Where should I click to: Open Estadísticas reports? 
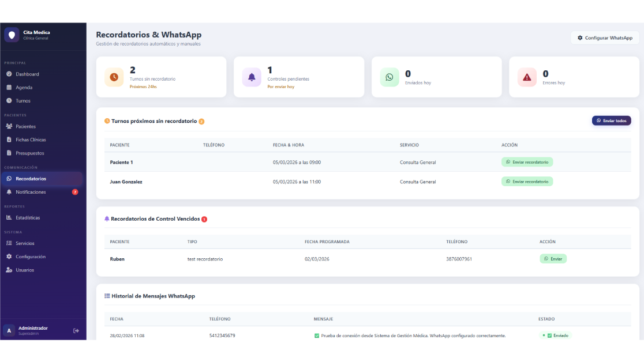[28, 218]
